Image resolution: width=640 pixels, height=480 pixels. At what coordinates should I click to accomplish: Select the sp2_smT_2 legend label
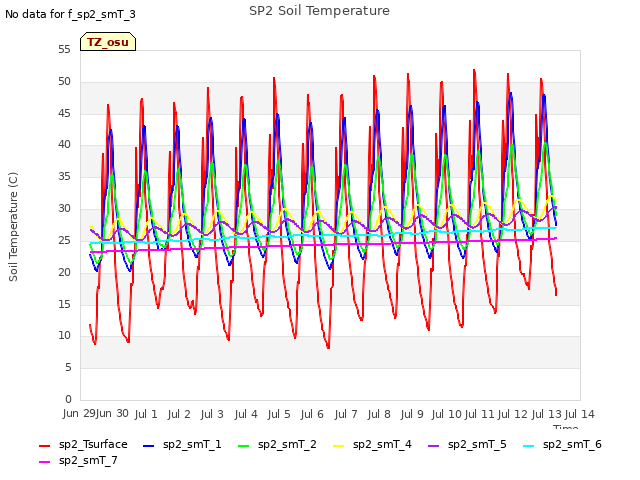[x=287, y=444]
